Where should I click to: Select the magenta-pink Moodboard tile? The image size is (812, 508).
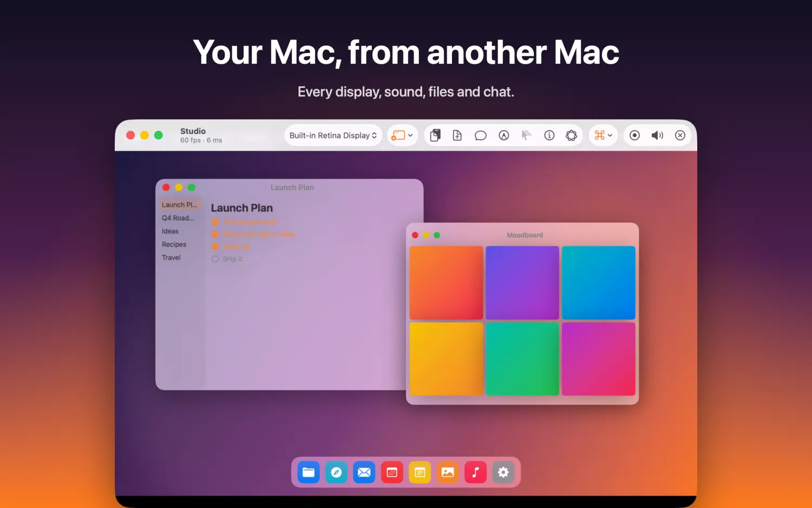pos(599,359)
